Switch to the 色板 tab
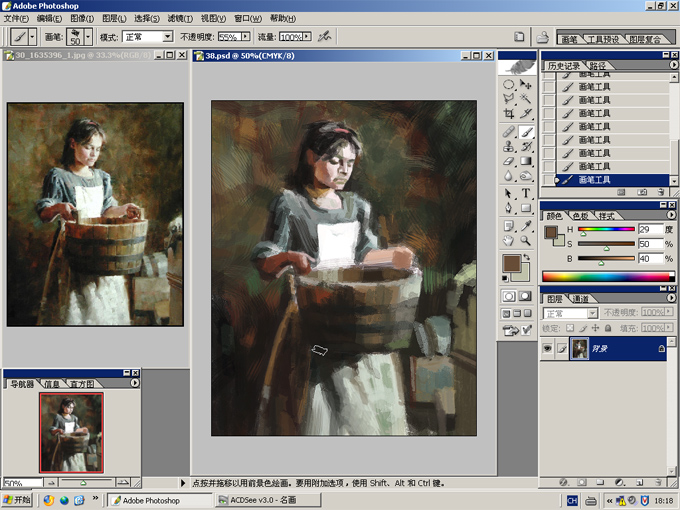 point(580,216)
